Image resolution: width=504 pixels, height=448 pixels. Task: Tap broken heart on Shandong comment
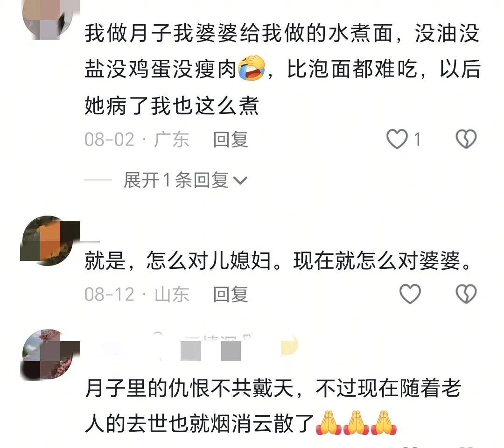[466, 294]
